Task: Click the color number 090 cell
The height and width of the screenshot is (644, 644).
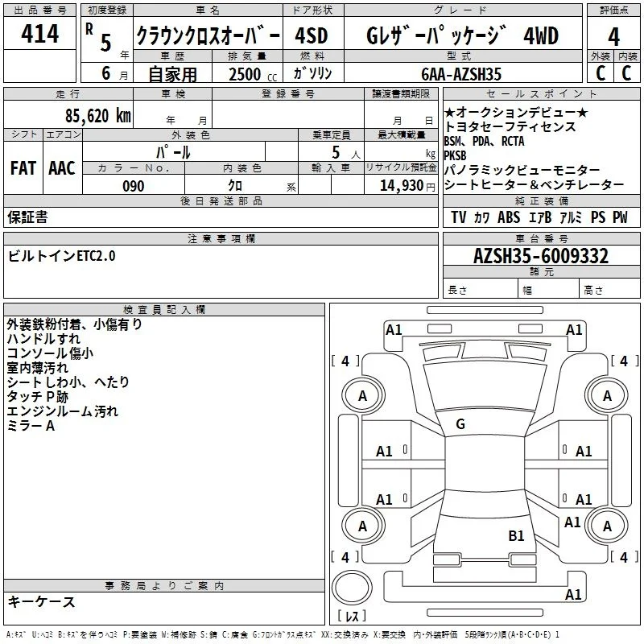Action: [134, 186]
